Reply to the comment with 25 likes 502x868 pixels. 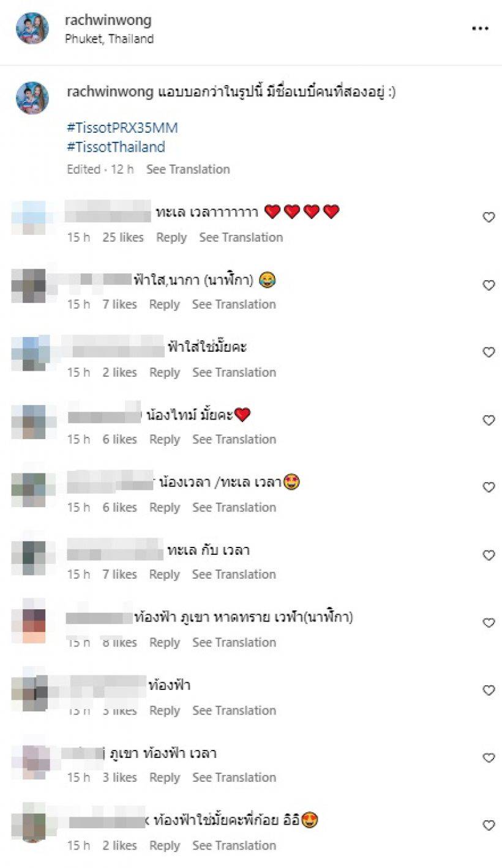tap(171, 237)
